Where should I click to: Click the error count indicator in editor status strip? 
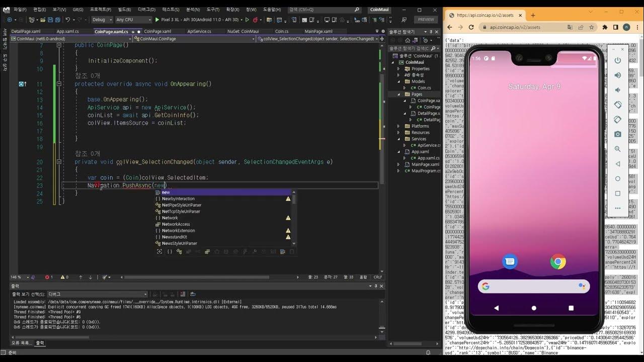(49, 277)
